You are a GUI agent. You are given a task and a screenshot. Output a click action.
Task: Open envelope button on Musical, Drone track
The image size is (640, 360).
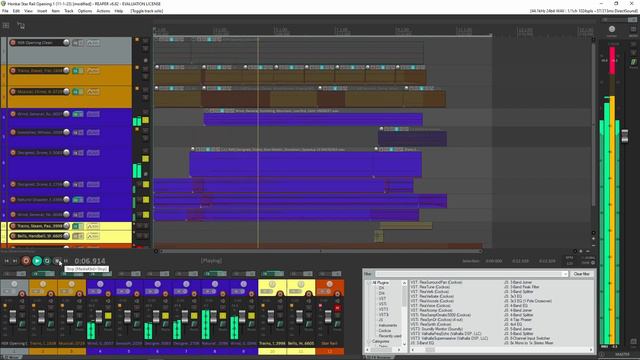click(x=93, y=91)
